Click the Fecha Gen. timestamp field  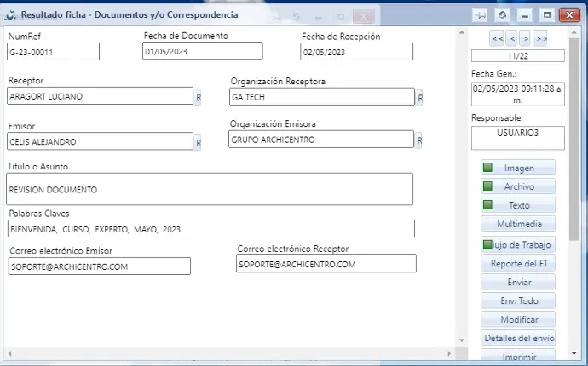coord(518,94)
